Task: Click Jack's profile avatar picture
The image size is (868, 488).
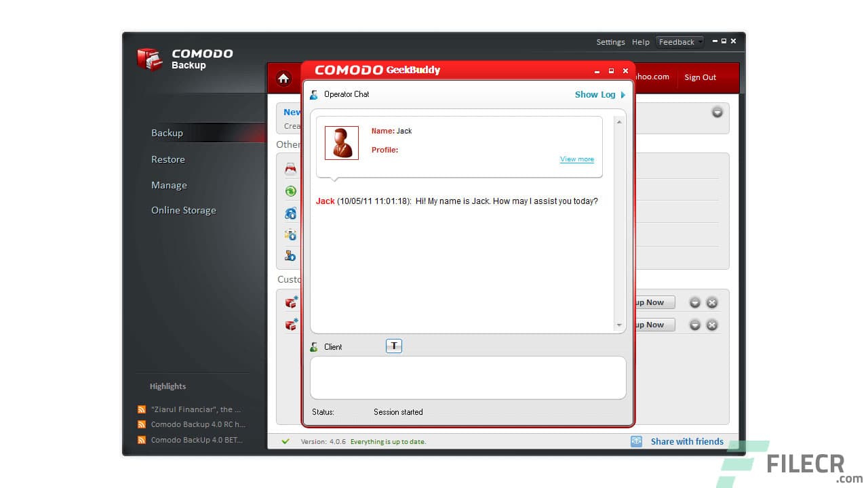Action: pyautogui.click(x=341, y=143)
